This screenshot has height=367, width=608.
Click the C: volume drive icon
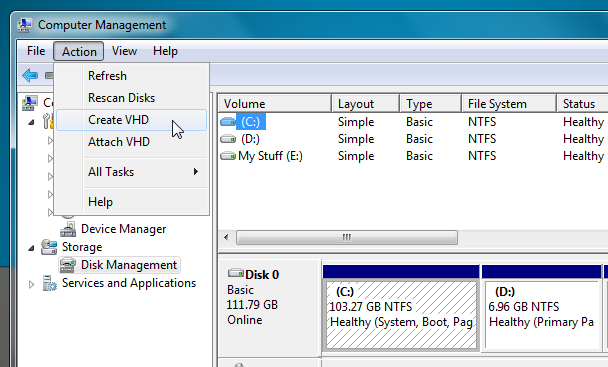click(228, 122)
